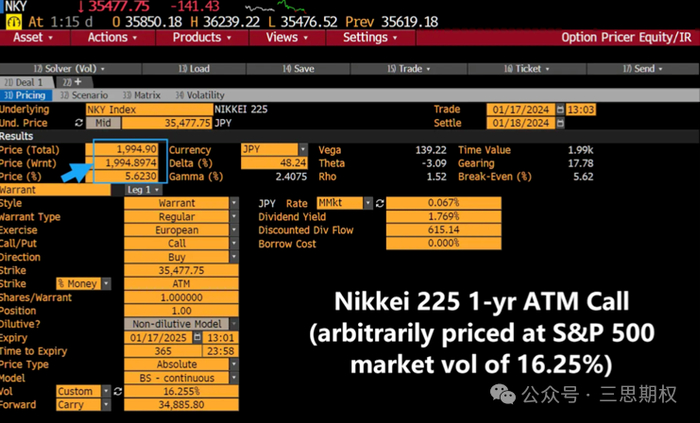Add a new deal tab with plus
This screenshot has height=423, width=700.
click(74, 82)
